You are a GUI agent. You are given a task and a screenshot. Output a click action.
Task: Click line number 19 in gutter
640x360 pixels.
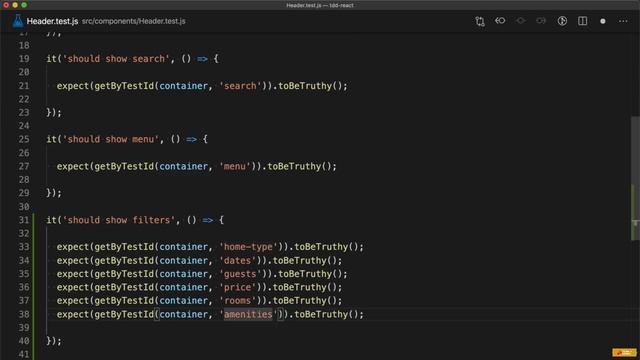coord(24,59)
